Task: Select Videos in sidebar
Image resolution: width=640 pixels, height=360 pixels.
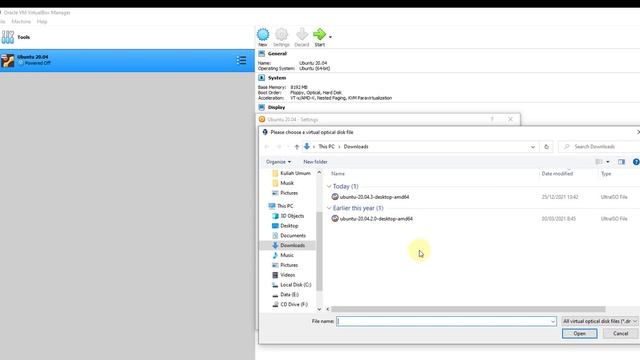Action: click(x=283, y=275)
